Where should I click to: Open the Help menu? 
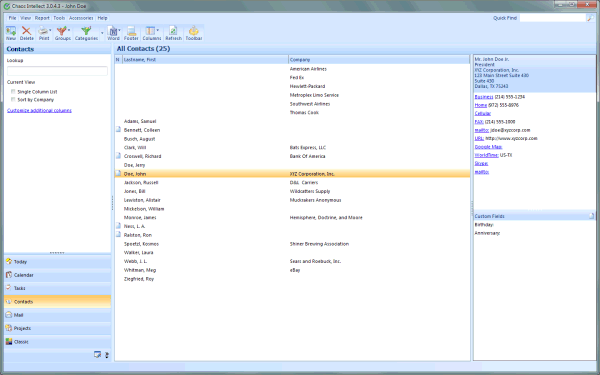point(102,18)
